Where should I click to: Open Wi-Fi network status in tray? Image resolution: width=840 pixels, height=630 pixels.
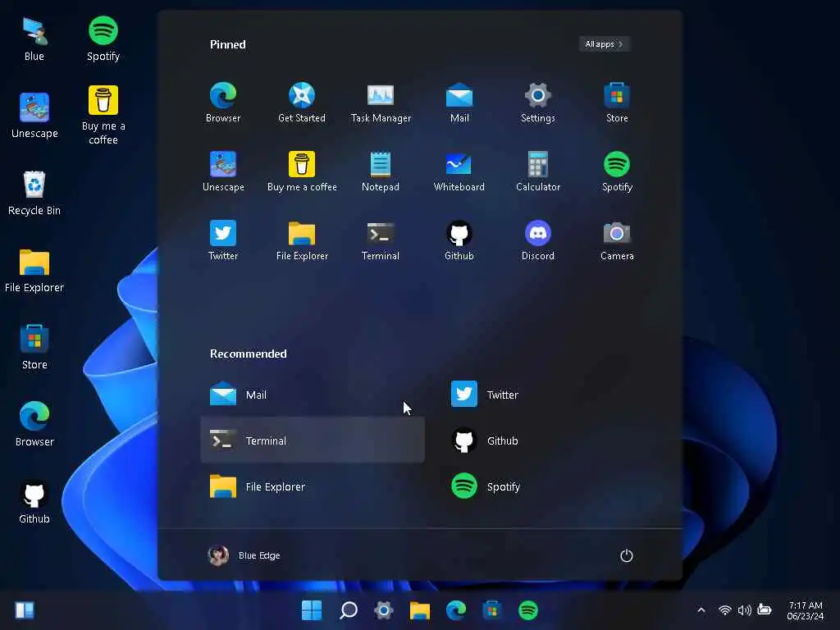(x=725, y=610)
